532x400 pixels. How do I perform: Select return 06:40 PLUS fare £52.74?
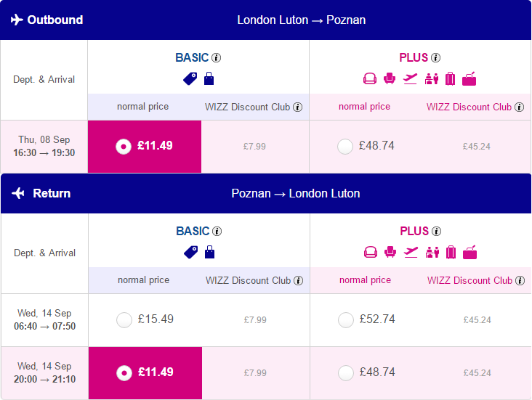click(x=346, y=320)
